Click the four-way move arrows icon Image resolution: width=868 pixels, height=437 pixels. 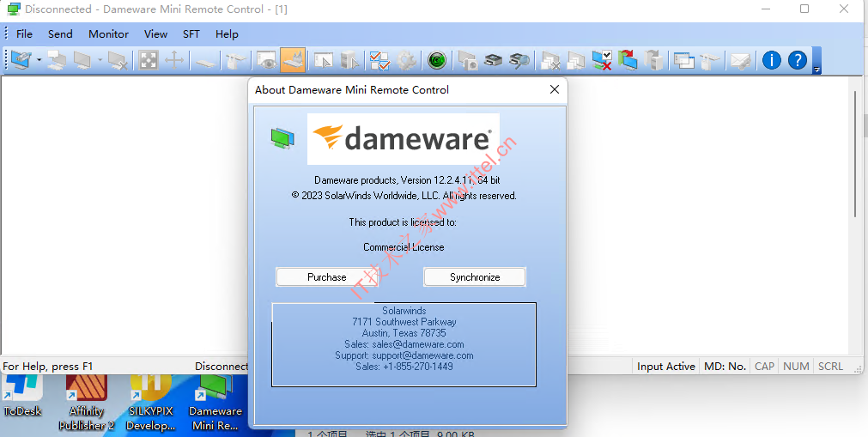point(174,60)
